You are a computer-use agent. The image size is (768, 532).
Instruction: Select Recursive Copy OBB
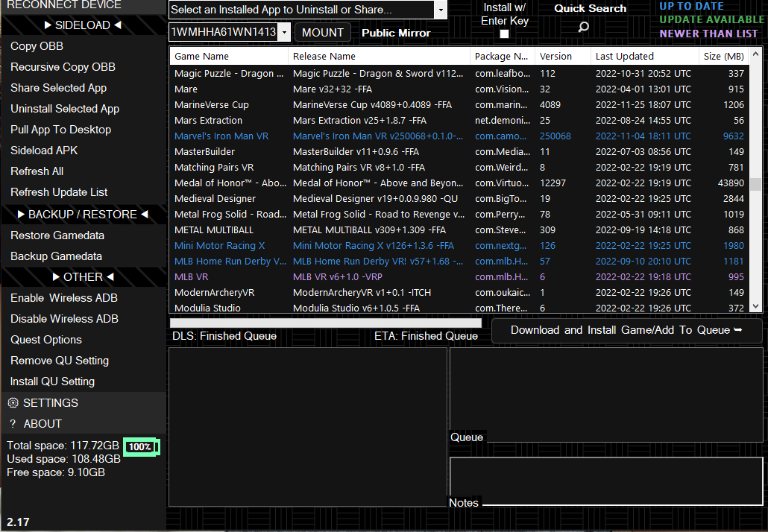tap(63, 67)
